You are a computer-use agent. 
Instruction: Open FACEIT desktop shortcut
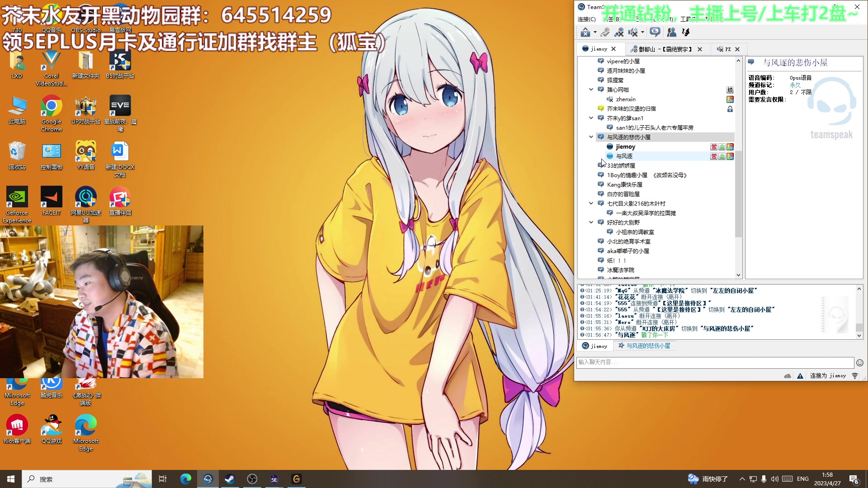(x=52, y=201)
